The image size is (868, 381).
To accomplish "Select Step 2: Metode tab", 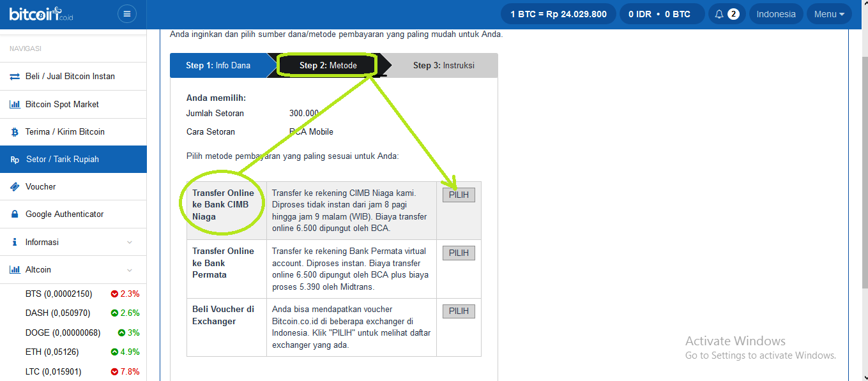I will pyautogui.click(x=328, y=65).
